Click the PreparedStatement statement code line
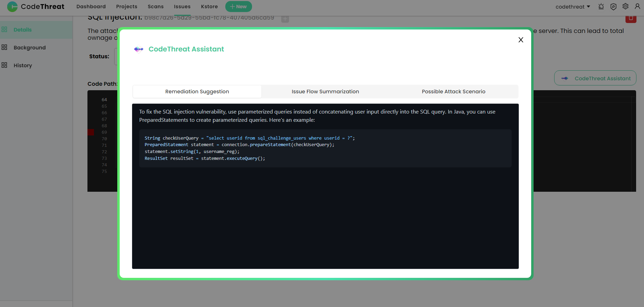 (x=239, y=145)
